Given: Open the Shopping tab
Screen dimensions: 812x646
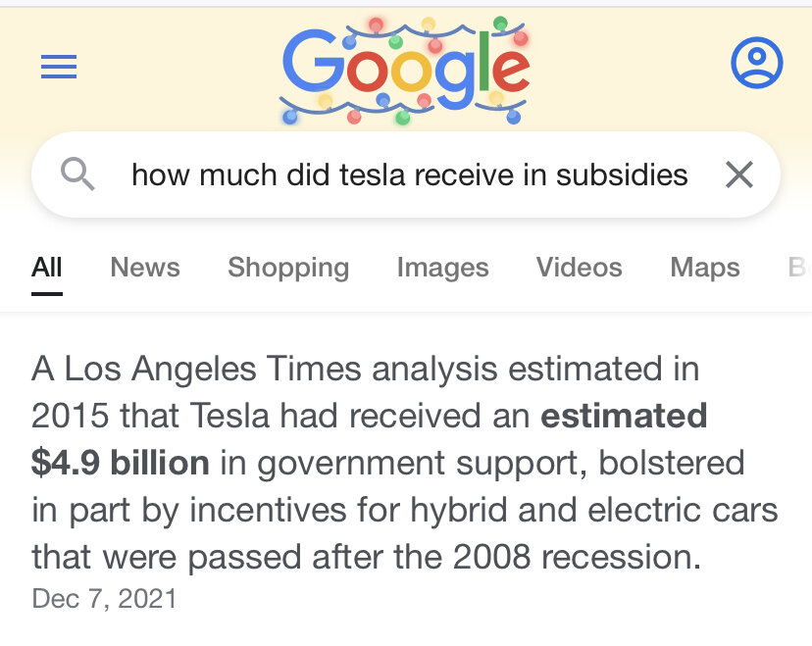Looking at the screenshot, I should 288,268.
